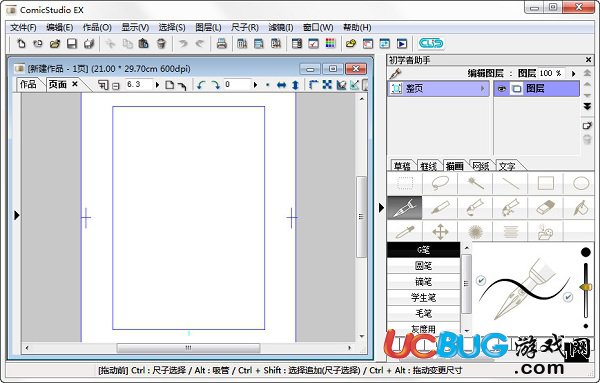This screenshot has width=600, height=383.
Task: Close the 页面 tab
Action: click(x=75, y=84)
